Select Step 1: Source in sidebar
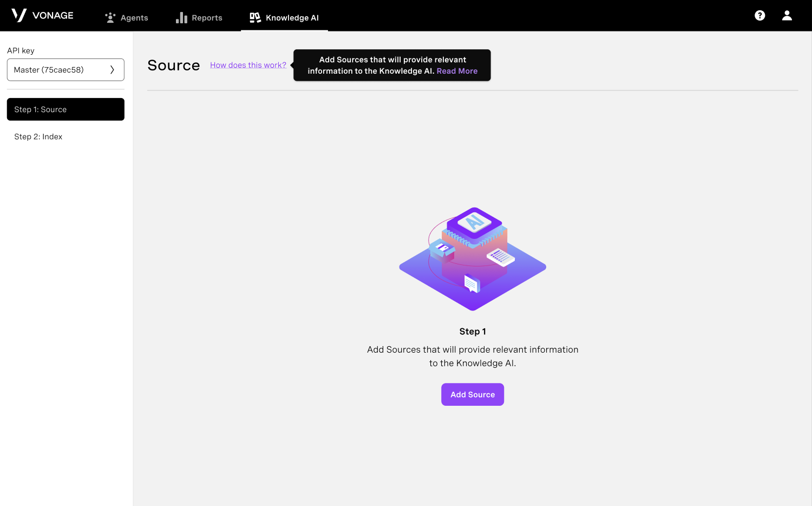Screen dimensions: 812x506 [66, 109]
